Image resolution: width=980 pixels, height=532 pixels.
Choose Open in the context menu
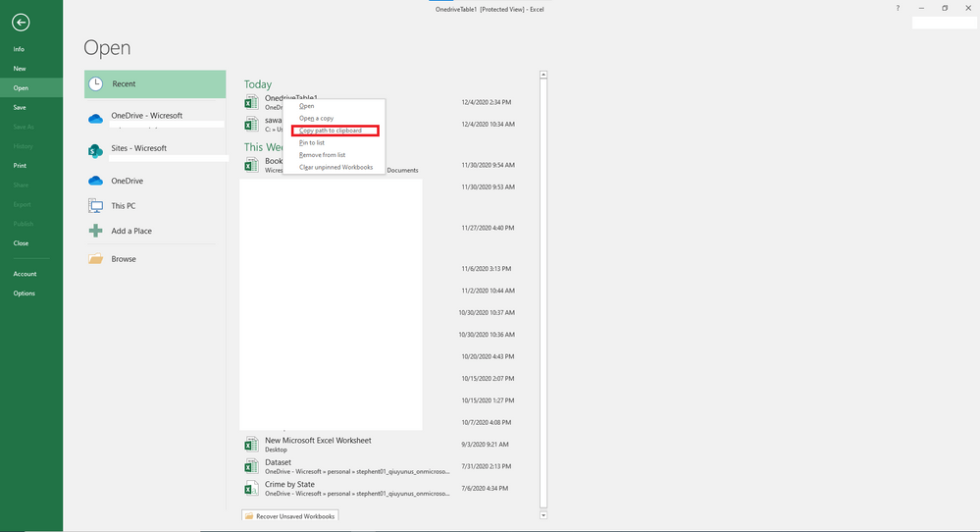point(334,106)
